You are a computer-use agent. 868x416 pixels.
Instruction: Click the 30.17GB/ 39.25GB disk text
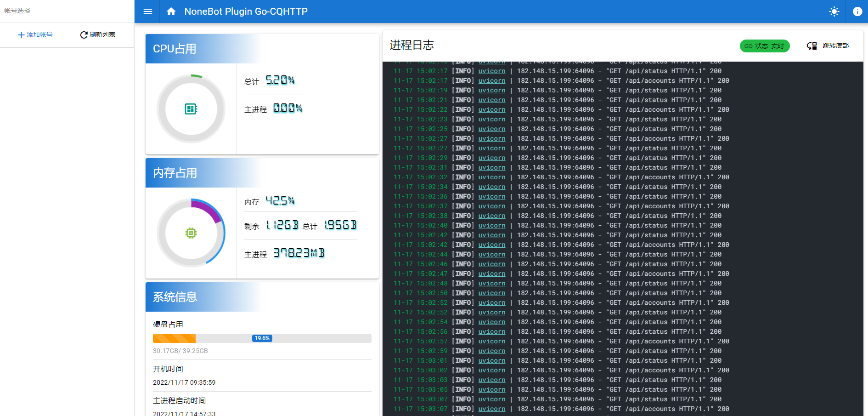(x=180, y=351)
